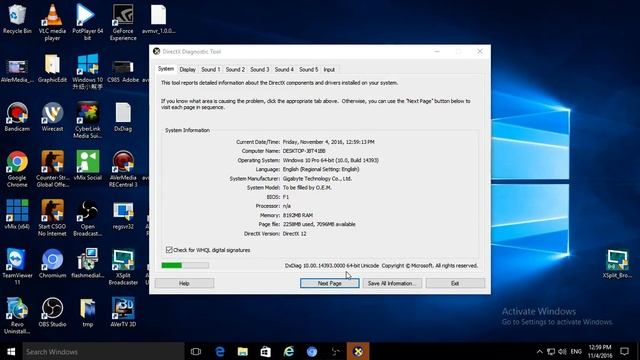
Task: Switch to the Sound 1 tab
Action: pos(210,69)
